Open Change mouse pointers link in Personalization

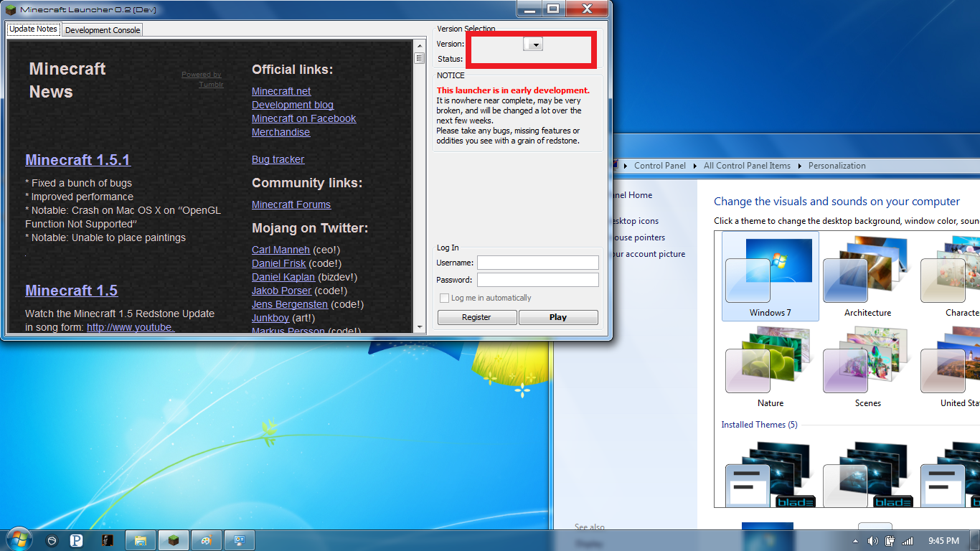638,237
